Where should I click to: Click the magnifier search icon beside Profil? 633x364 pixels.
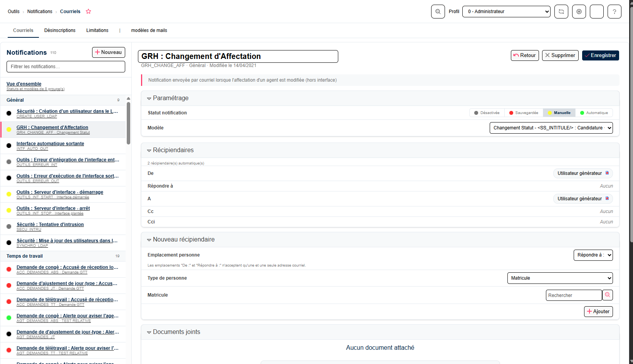[438, 12]
